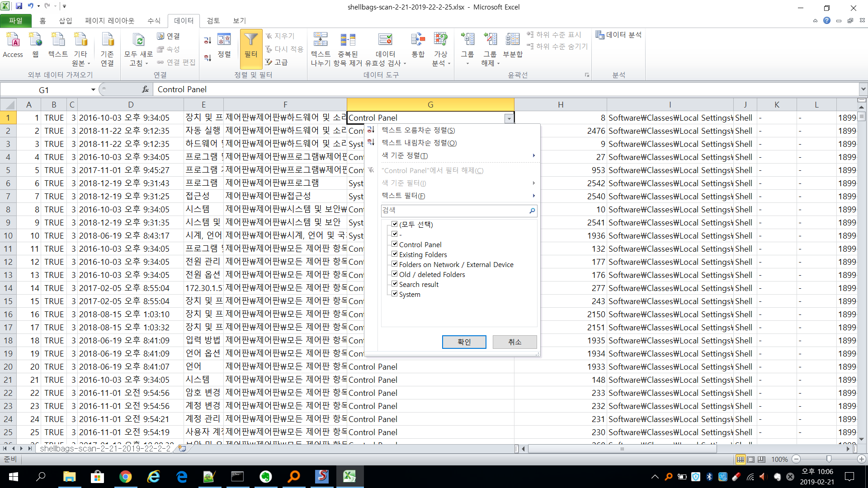868x488 pixels.
Task: Open the Name Box dropdown arrow
Action: 93,89
